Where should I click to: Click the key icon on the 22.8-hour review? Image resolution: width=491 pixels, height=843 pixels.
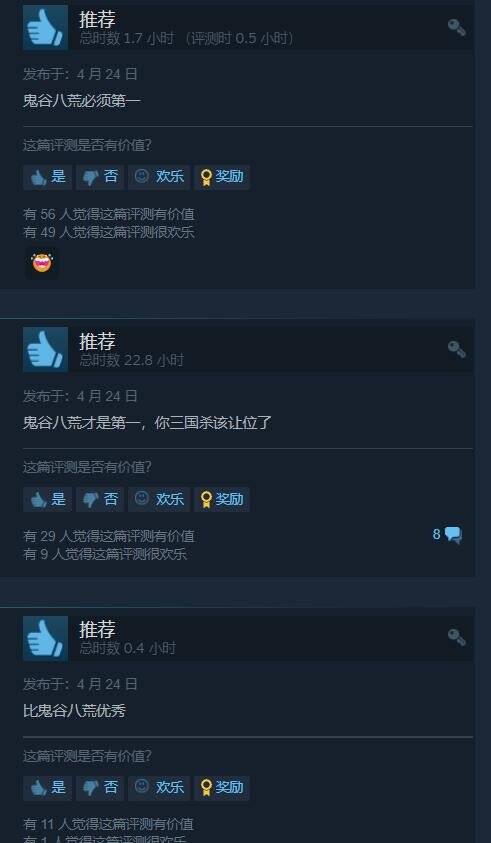point(457,349)
